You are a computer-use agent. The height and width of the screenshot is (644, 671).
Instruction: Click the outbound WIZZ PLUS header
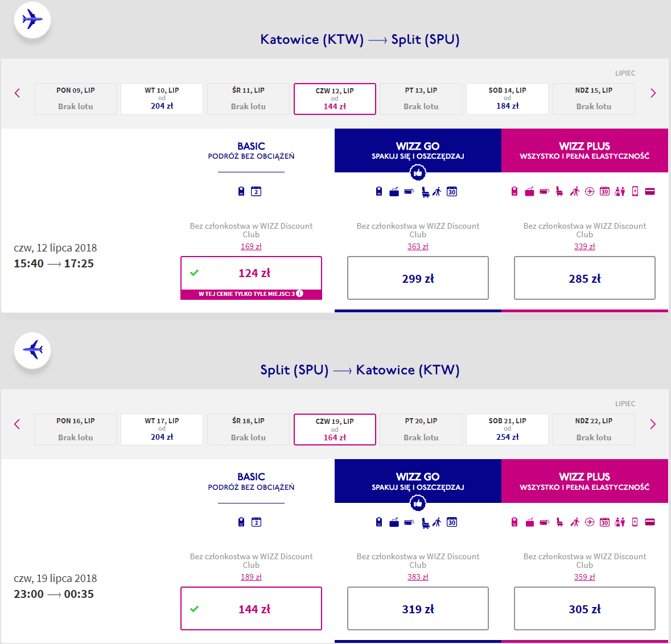584,151
